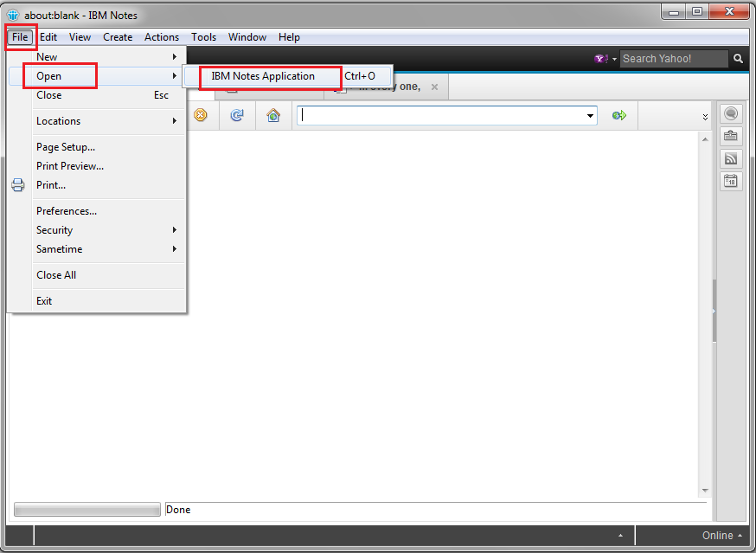Open the View menu
The image size is (756, 553).
click(x=80, y=37)
